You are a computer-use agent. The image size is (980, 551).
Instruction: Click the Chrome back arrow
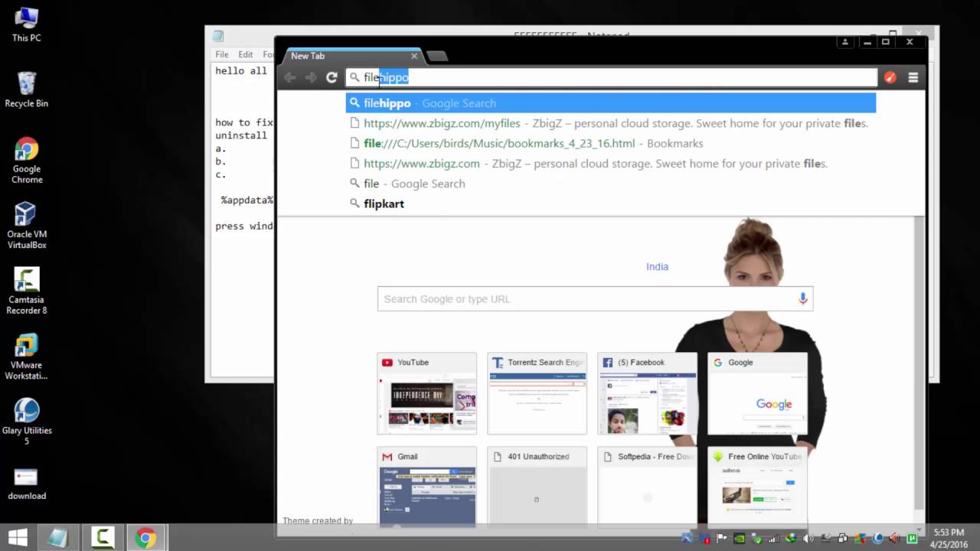(x=289, y=77)
